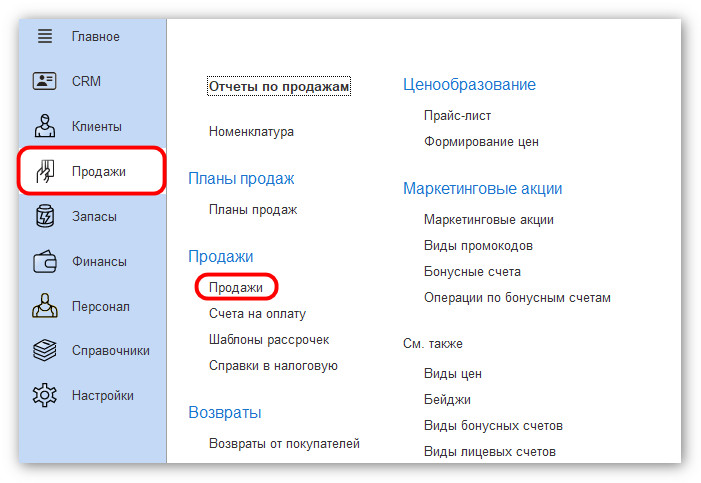This screenshot has width=701, height=483.
Task: Click the Возвраты blue heading
Action: (x=225, y=412)
